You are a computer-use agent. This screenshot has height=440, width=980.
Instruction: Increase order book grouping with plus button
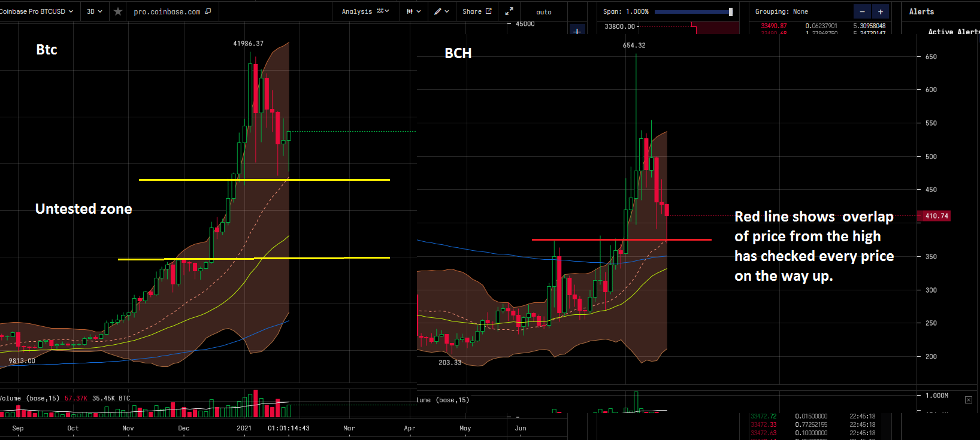[880, 12]
